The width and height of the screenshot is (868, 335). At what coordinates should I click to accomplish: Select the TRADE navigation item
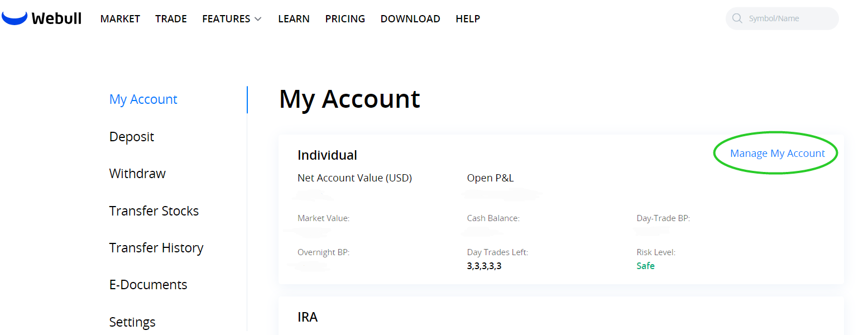(171, 18)
